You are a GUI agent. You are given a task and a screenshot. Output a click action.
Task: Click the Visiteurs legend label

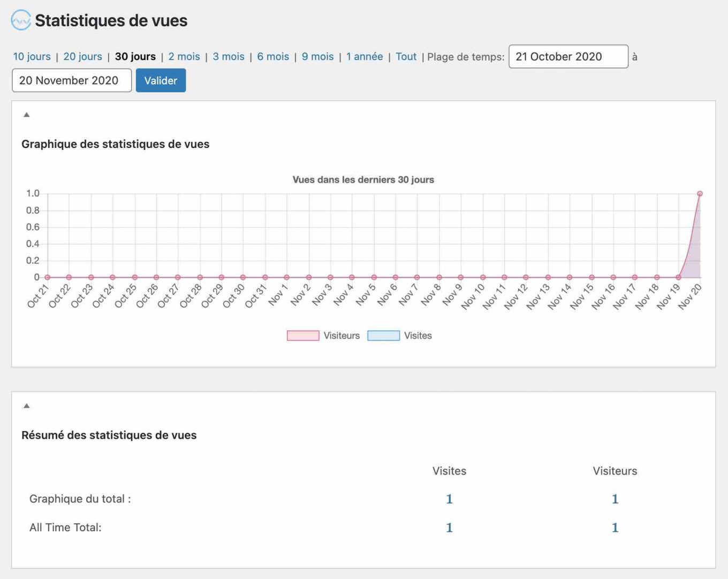point(342,336)
